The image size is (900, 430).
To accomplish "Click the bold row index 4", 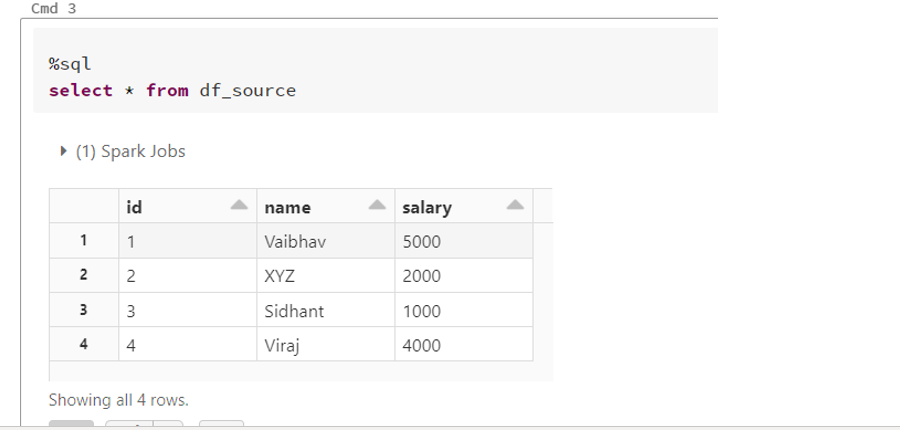I will [x=85, y=345].
